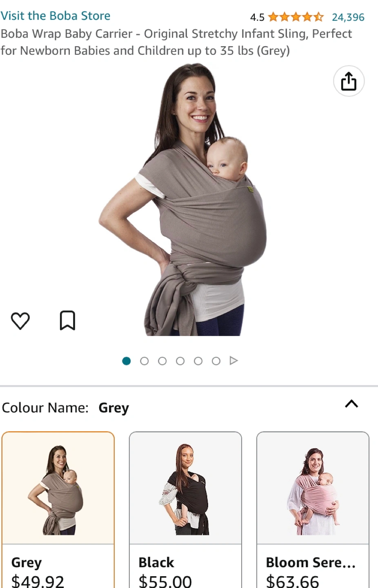Open Visit the Boba Store link
The width and height of the screenshot is (378, 588).
(x=56, y=16)
